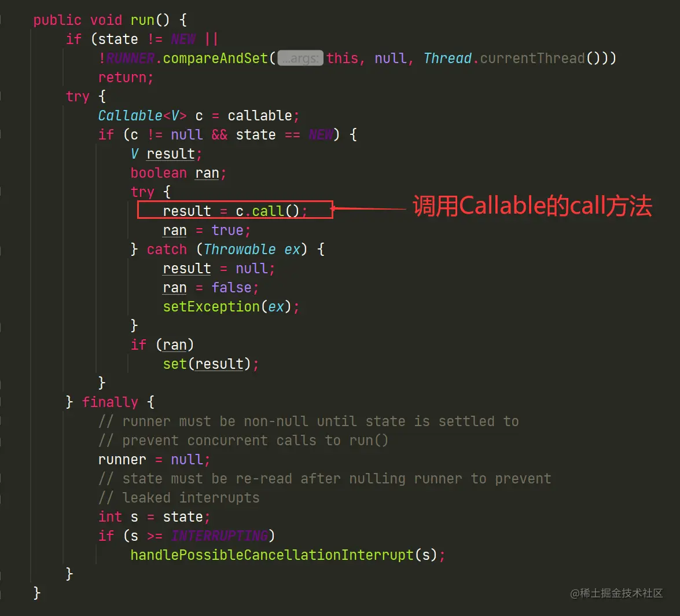Click the compareAndSet method call
680x616 pixels.
click(x=215, y=58)
